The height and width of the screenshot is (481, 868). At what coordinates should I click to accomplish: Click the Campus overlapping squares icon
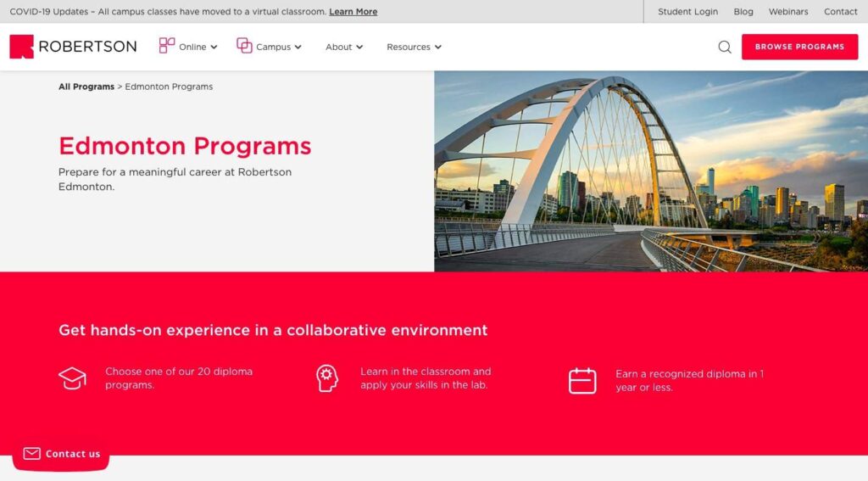point(244,46)
